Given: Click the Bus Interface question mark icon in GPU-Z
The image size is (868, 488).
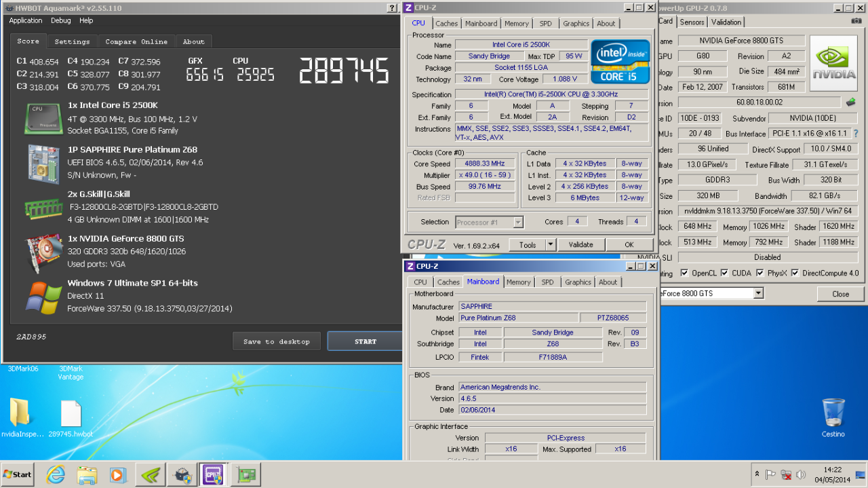Looking at the screenshot, I should tap(856, 134).
